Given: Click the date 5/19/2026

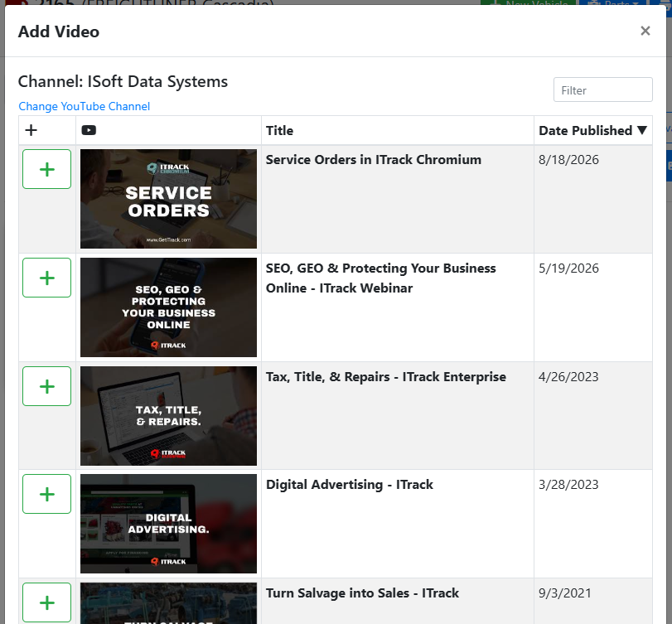Looking at the screenshot, I should [568, 268].
